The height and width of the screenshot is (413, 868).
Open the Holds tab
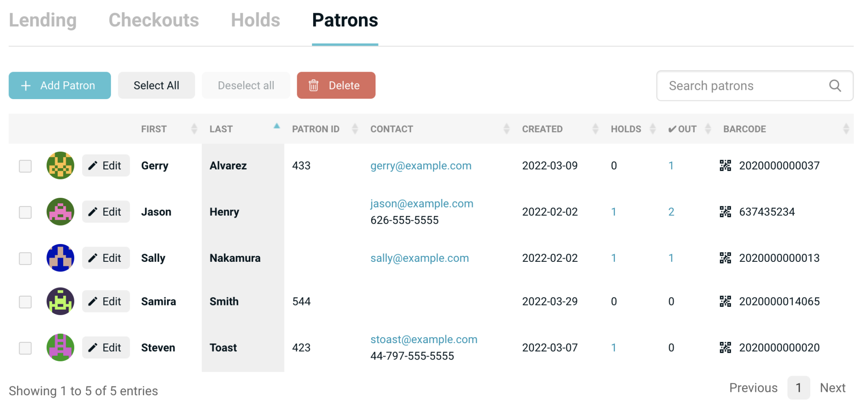(255, 20)
